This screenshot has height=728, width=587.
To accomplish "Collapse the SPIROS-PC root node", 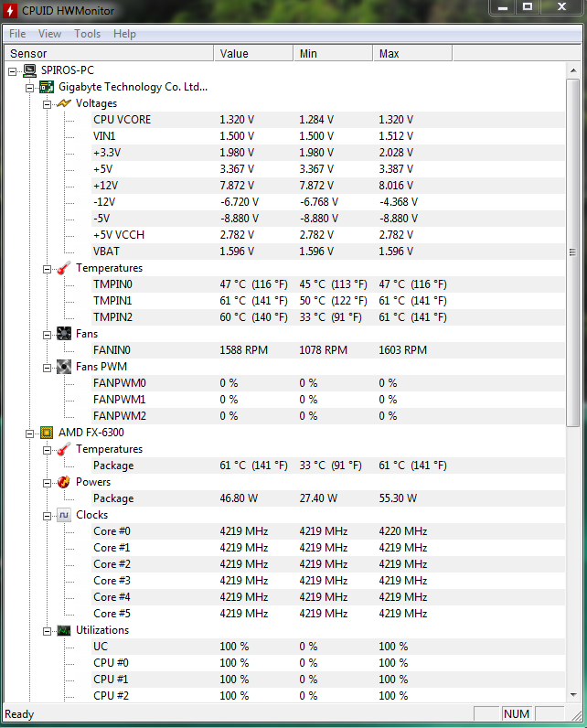I will point(13,71).
